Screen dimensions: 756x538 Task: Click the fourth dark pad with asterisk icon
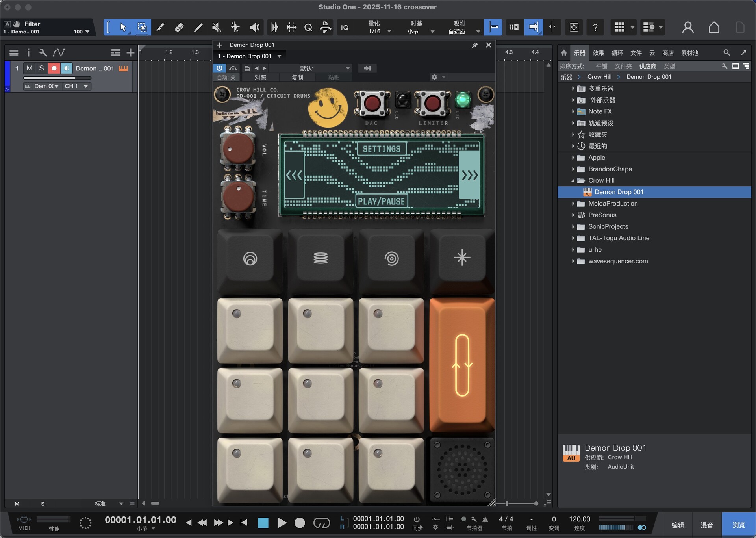point(462,258)
